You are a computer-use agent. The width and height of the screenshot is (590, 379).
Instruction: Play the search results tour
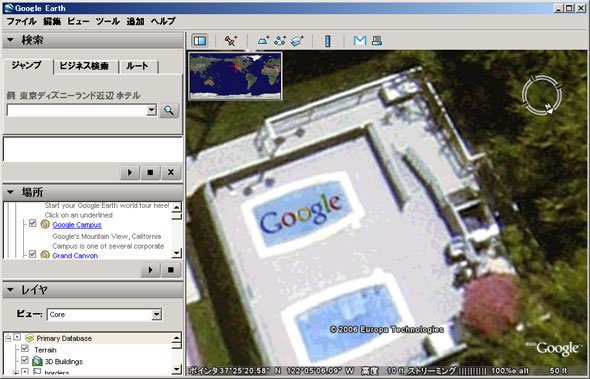[x=130, y=172]
